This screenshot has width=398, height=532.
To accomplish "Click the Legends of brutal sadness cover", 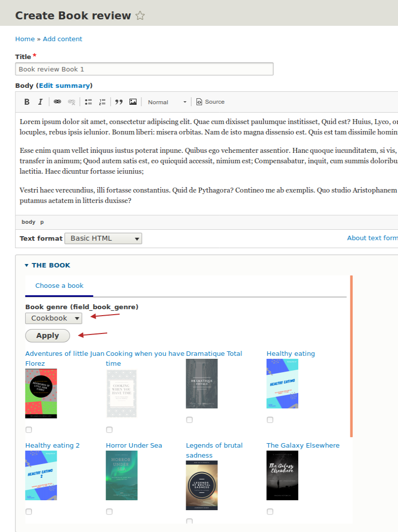I will coord(201,485).
